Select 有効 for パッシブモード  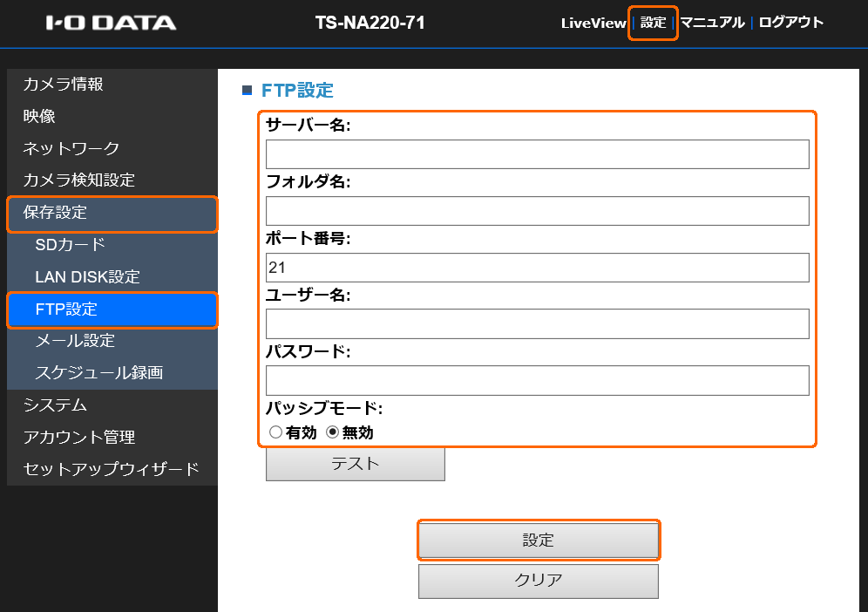pyautogui.click(x=275, y=432)
